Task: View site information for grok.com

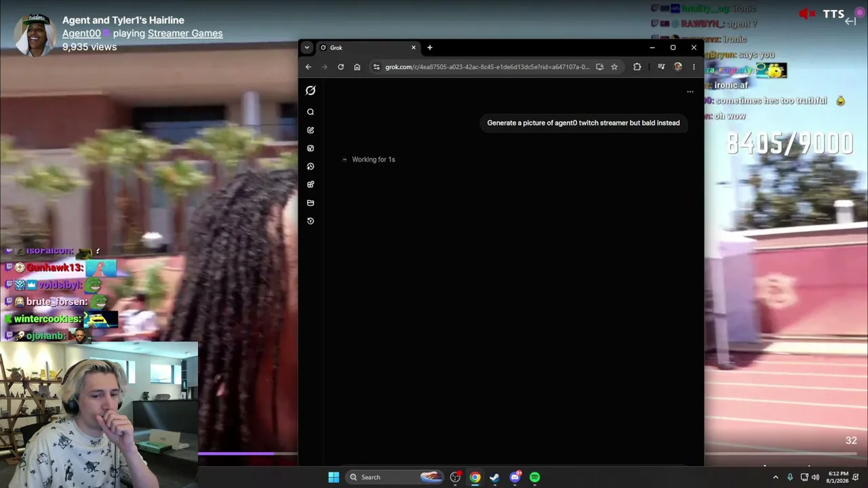Action: click(376, 67)
